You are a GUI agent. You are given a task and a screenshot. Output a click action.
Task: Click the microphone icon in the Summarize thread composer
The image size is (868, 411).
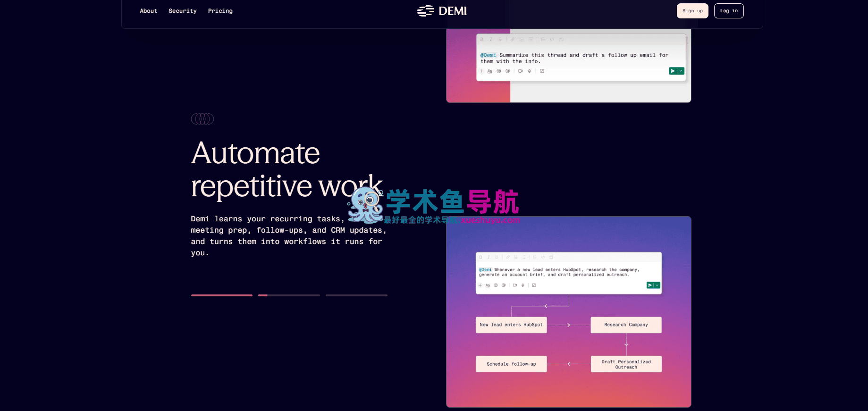530,71
